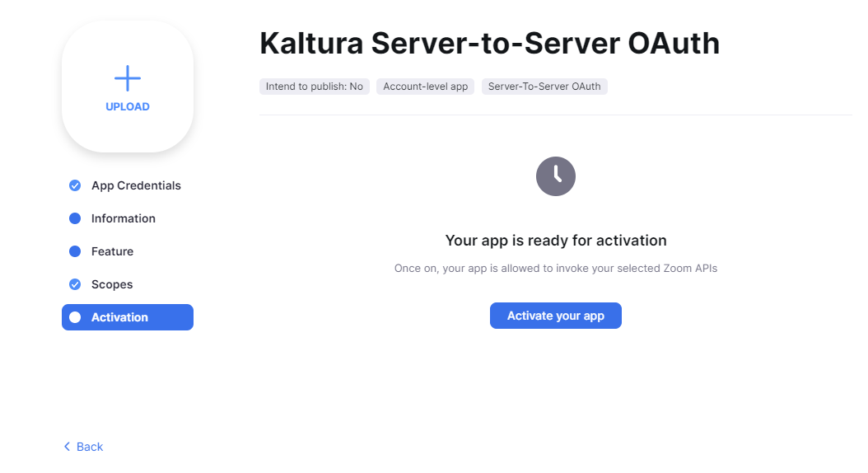Screen dimensions: 868x473
Task: Click the chevron left of Back
Action: coord(67,447)
